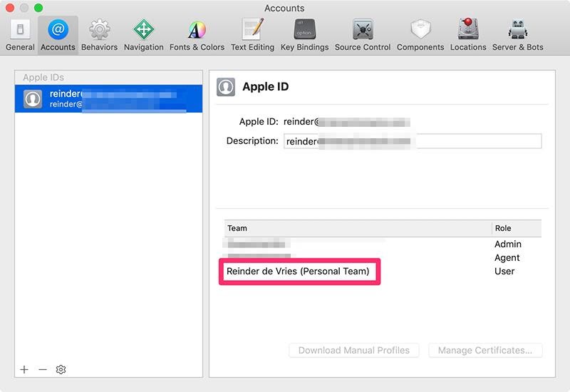Select the Behaviors preferences icon
Viewport: 570px width, 392px height.
(x=99, y=35)
